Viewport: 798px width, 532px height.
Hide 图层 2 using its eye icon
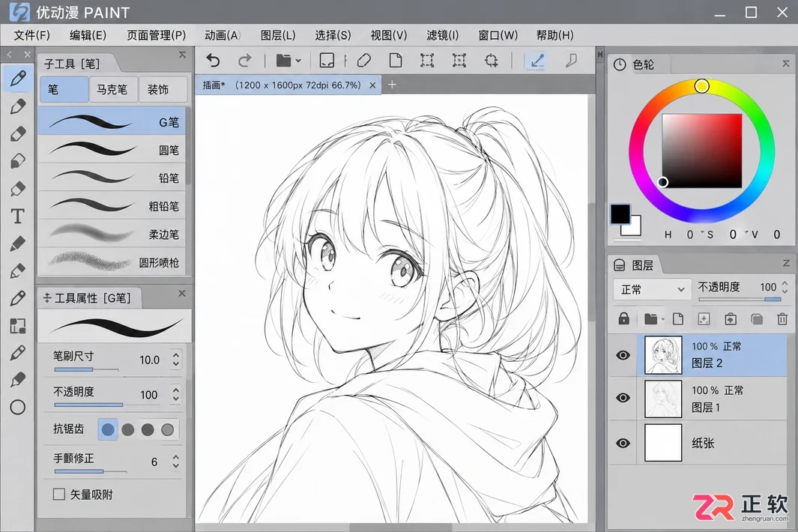[623, 355]
